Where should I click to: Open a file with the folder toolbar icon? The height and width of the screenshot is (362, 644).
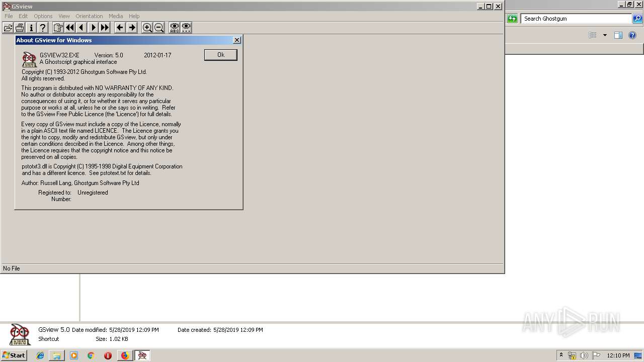click(x=8, y=28)
